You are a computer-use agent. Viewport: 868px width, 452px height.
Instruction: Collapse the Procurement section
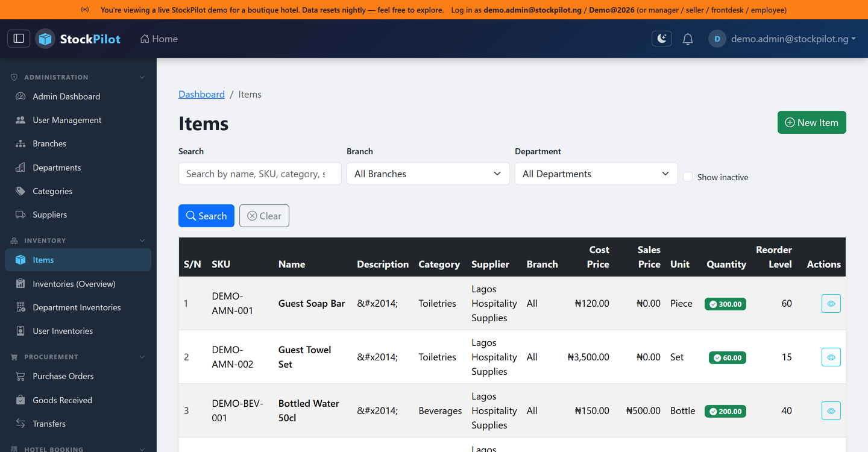coord(142,357)
